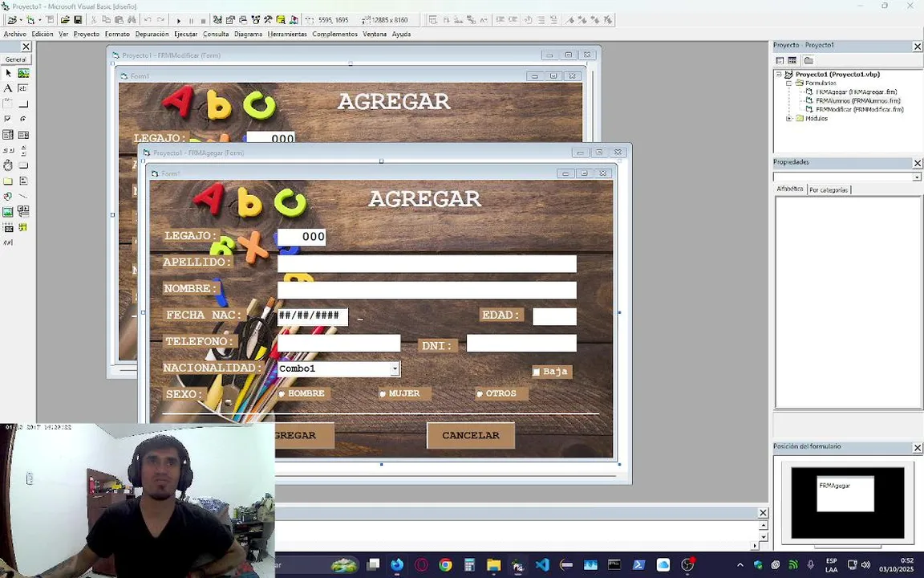This screenshot has height=578, width=924.
Task: Open the Add Project dropdown arrow in toolbar
Action: (x=20, y=21)
